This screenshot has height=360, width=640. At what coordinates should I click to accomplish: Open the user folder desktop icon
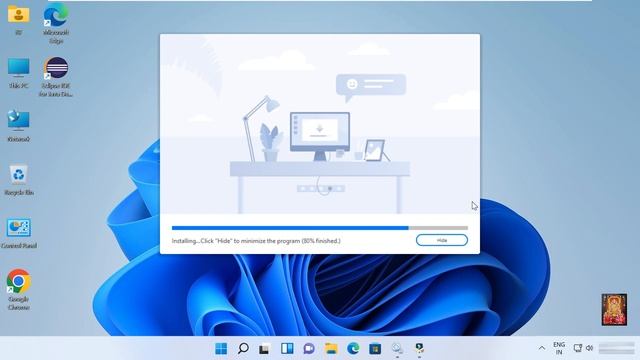tap(18, 20)
